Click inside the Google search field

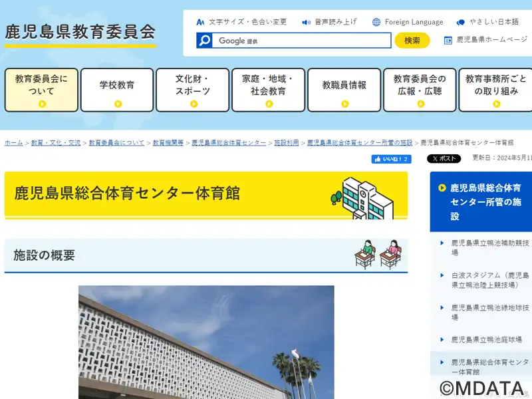tap(302, 41)
